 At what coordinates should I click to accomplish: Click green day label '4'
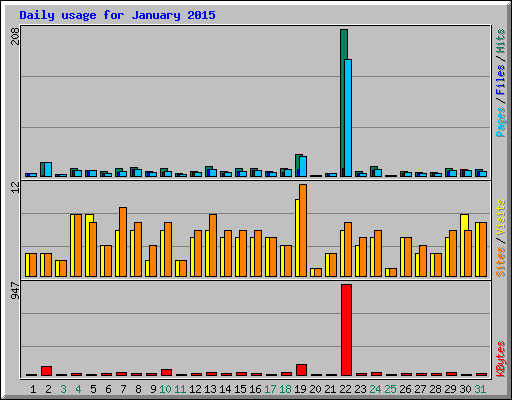click(78, 389)
